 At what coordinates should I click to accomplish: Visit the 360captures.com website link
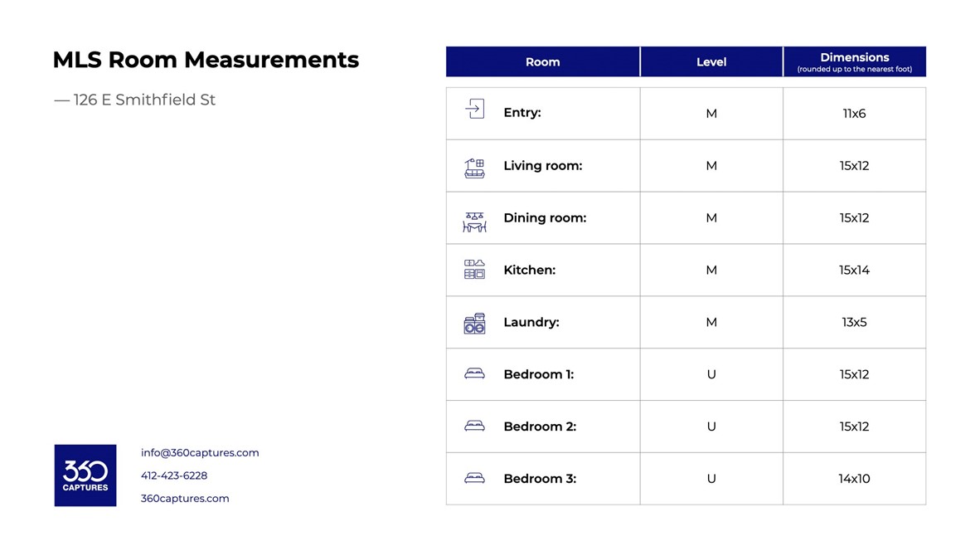coord(185,499)
